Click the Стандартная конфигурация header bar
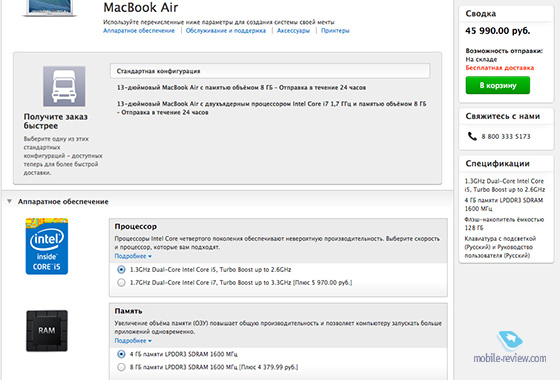This screenshot has height=380, width=560. pyautogui.click(x=270, y=71)
